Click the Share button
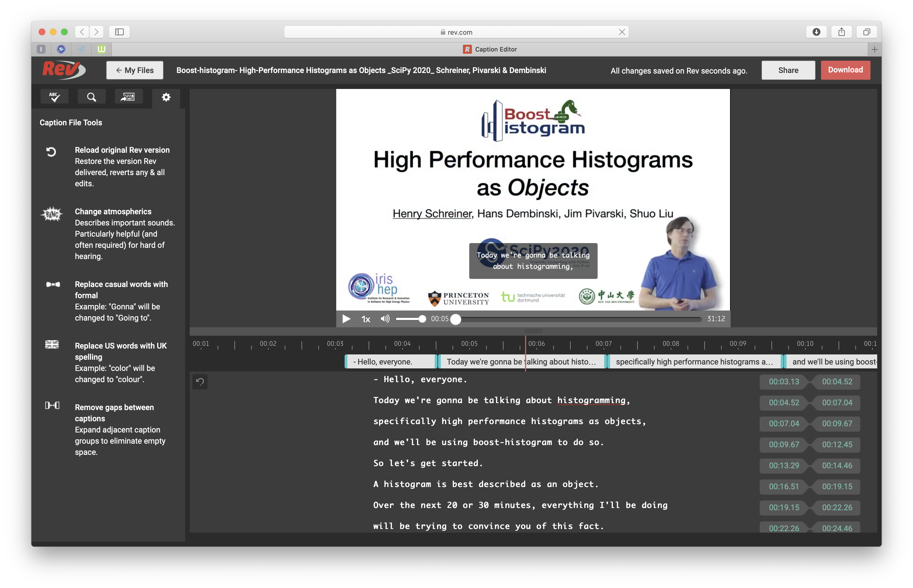The width and height of the screenshot is (913, 588). click(x=788, y=70)
